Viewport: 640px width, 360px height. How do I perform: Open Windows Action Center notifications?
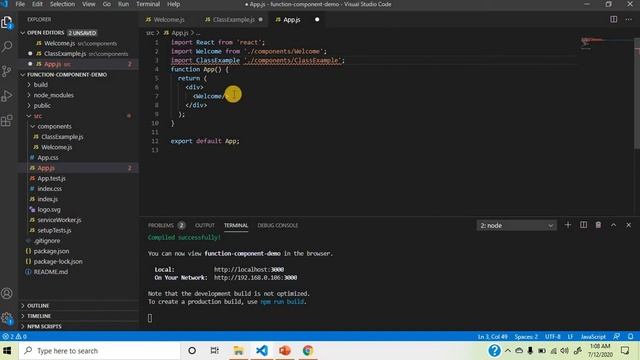[x=625, y=351]
